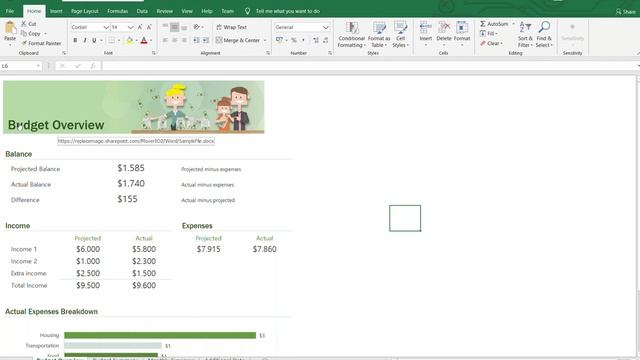The width and height of the screenshot is (640, 360).
Task: Increase the cell indent
Action: (x=206, y=40)
